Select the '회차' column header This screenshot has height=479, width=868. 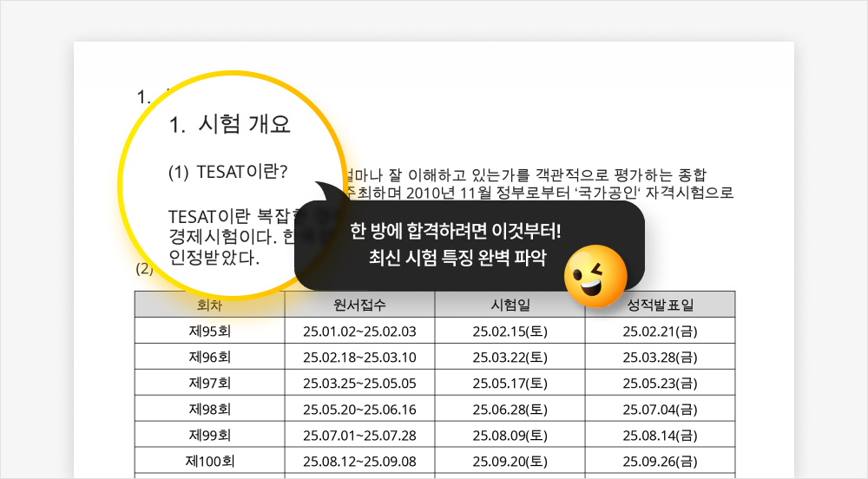pyautogui.click(x=210, y=305)
